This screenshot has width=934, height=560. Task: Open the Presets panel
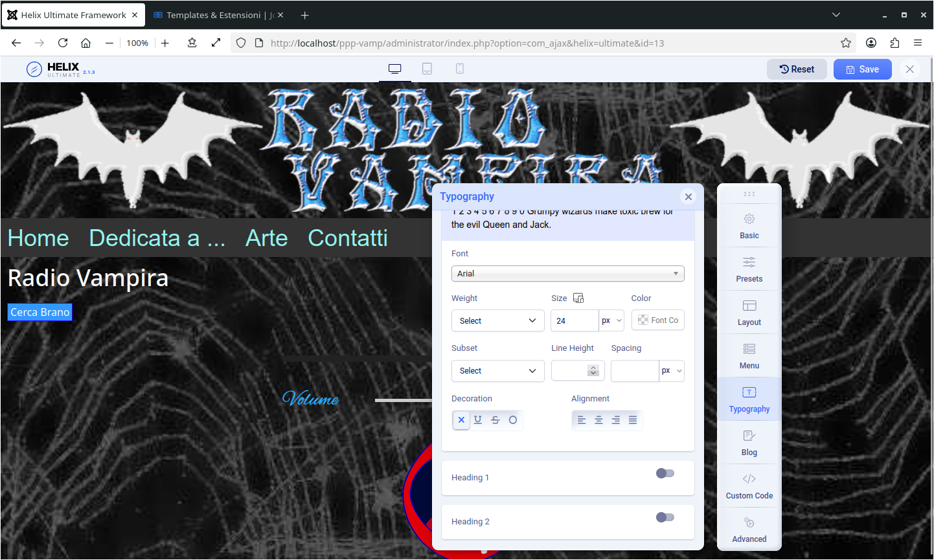coord(749,269)
